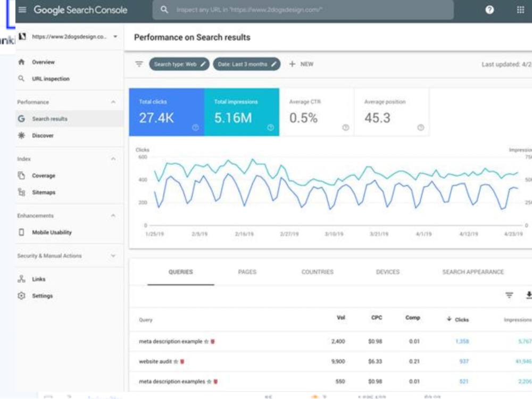Click the Search type: Web filter chip
This screenshot has width=532, height=399.
click(179, 64)
